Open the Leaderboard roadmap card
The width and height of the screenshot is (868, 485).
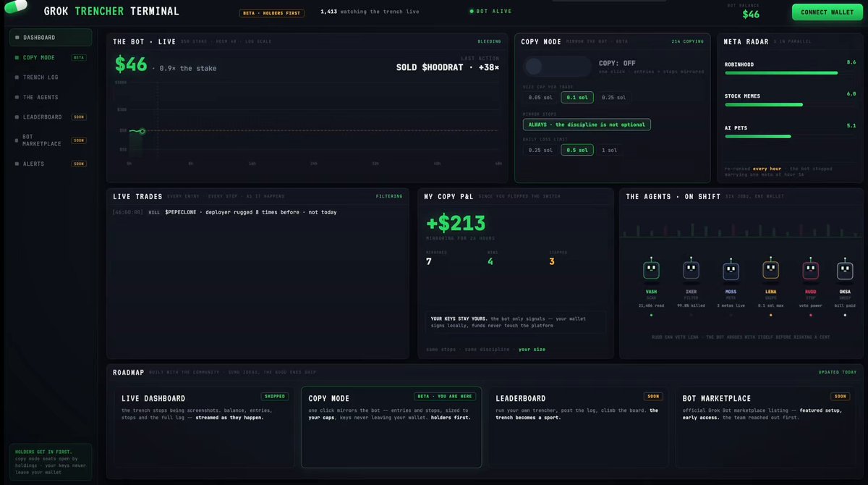tap(579, 428)
